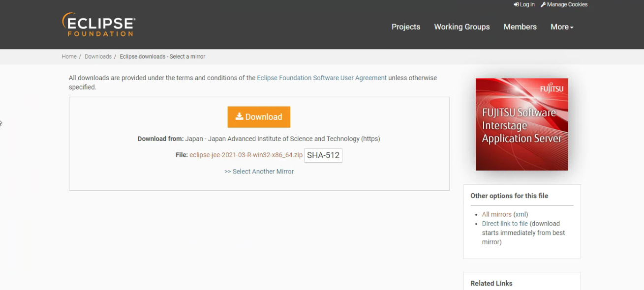
Task: Click the 'Eclipse downloads - Select a mirror' breadcrumb text
Action: click(162, 57)
